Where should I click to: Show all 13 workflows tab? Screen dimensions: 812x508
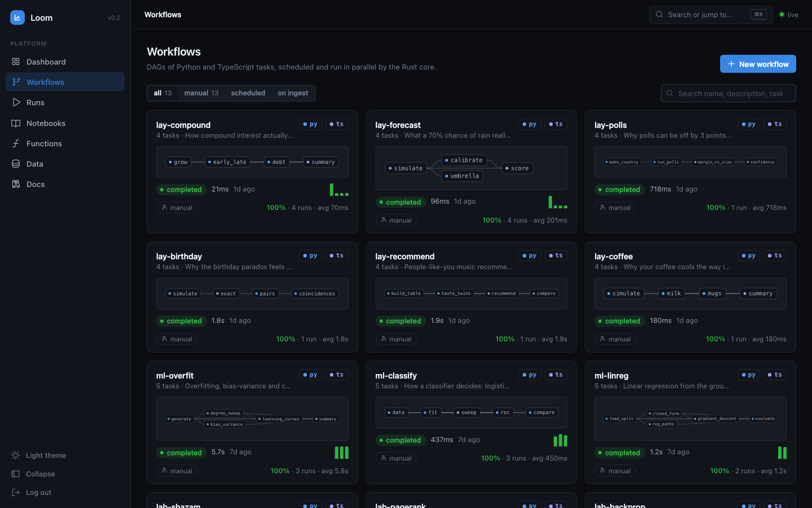point(162,93)
